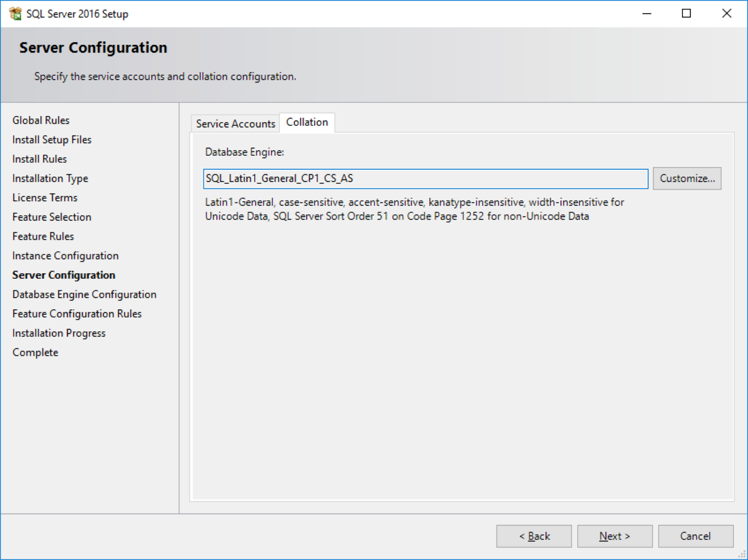
Task: Click the bold Server Configuration step
Action: click(x=64, y=275)
